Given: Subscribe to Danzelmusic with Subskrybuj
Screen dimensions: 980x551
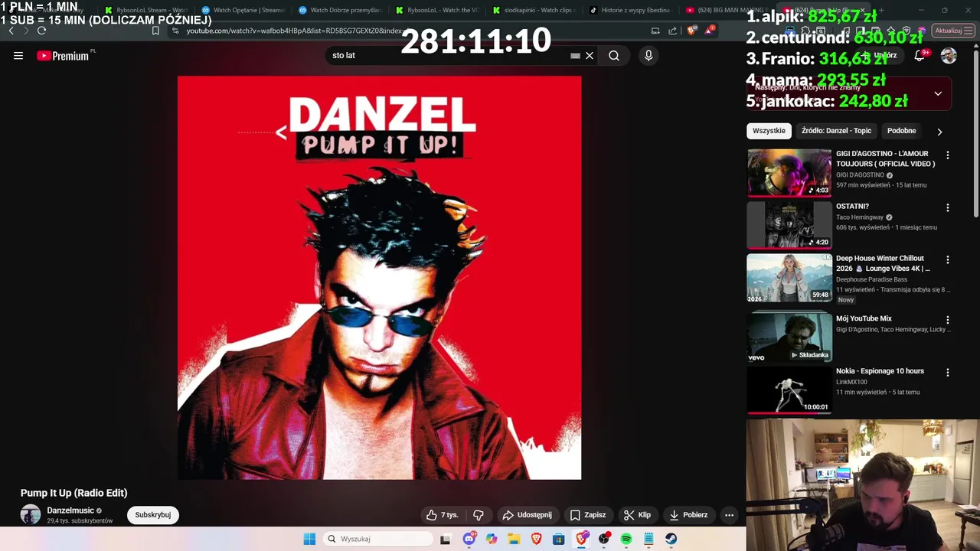Looking at the screenshot, I should (153, 515).
